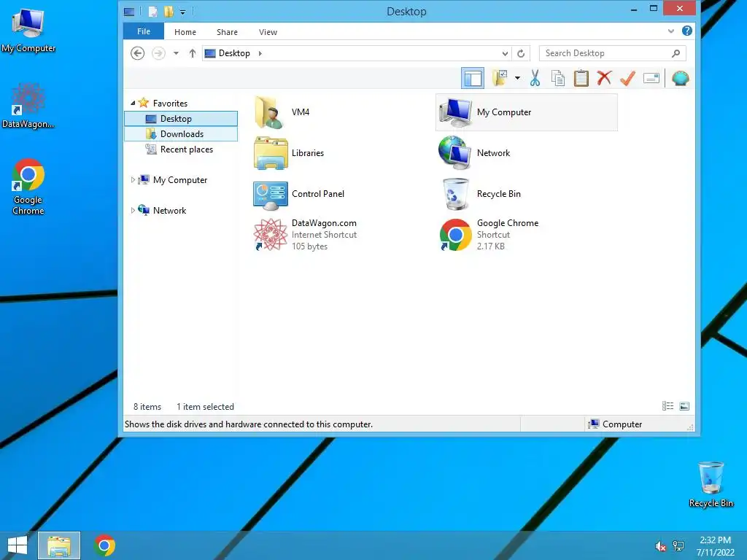
Task: Click the blue shell toolbar icon
Action: click(681, 78)
